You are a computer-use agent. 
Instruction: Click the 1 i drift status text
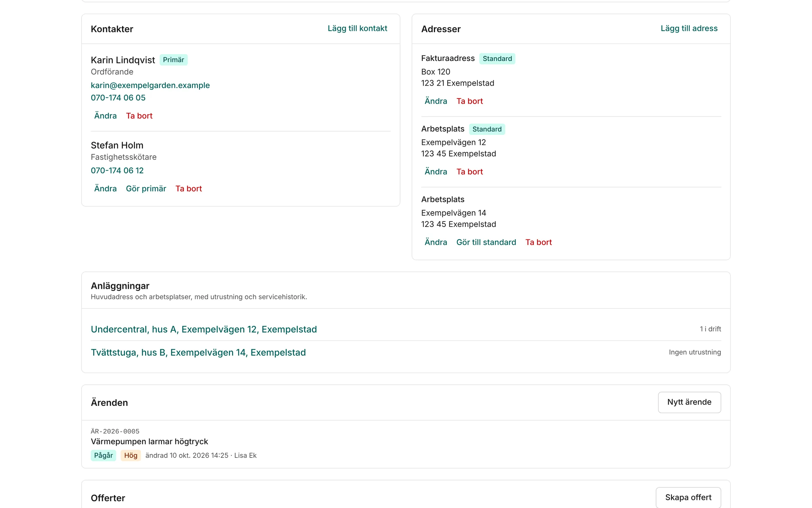coord(710,329)
